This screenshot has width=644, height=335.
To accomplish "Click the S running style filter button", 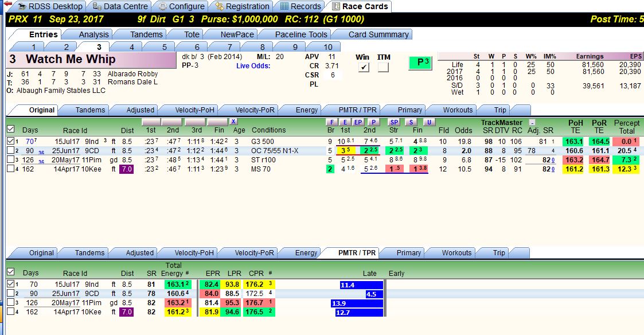I will (x=411, y=122).
